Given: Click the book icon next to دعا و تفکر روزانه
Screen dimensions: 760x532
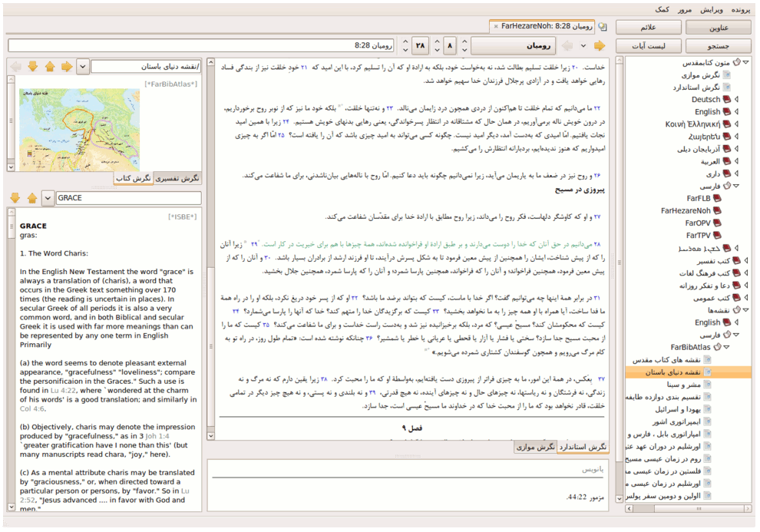Looking at the screenshot, I should click(x=736, y=286).
